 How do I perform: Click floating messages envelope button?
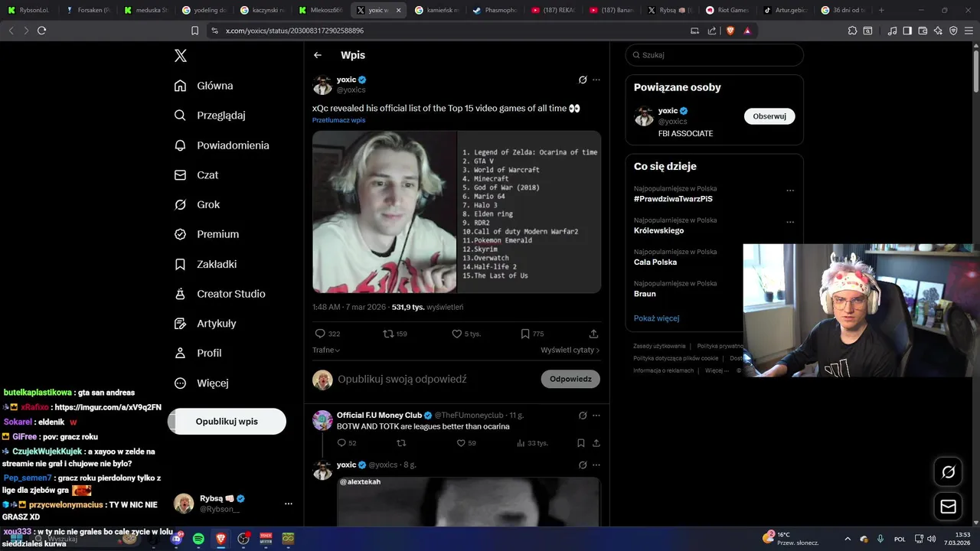click(948, 507)
